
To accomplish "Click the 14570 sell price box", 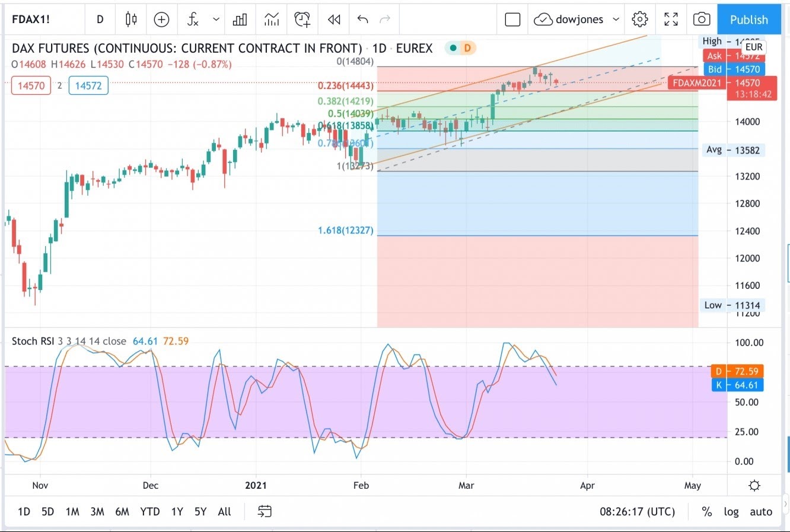I will tap(31, 85).
